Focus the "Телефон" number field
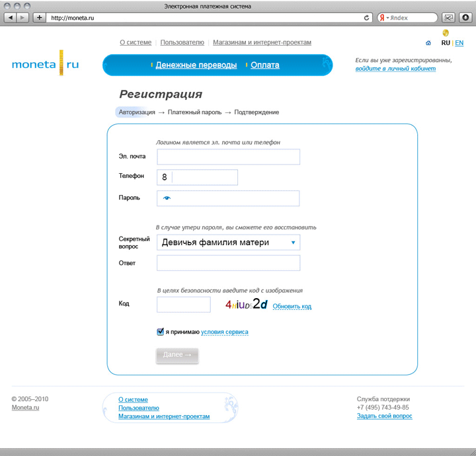The height and width of the screenshot is (456, 476). (197, 177)
